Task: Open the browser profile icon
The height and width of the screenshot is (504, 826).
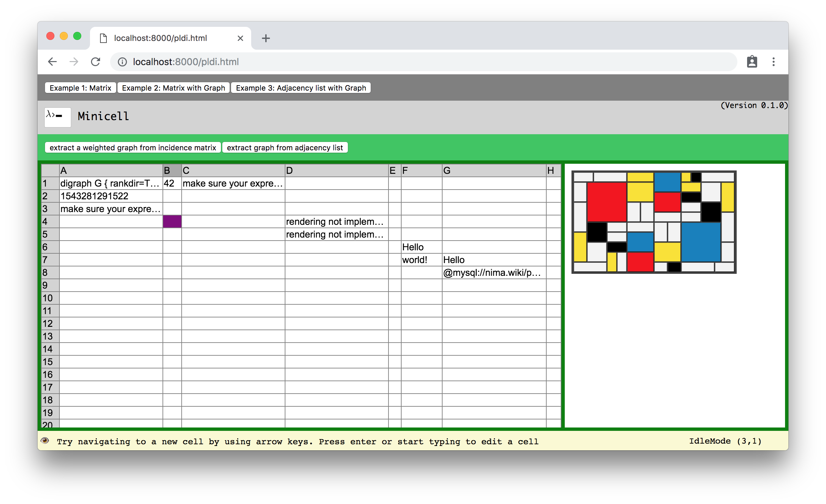Action: click(752, 62)
